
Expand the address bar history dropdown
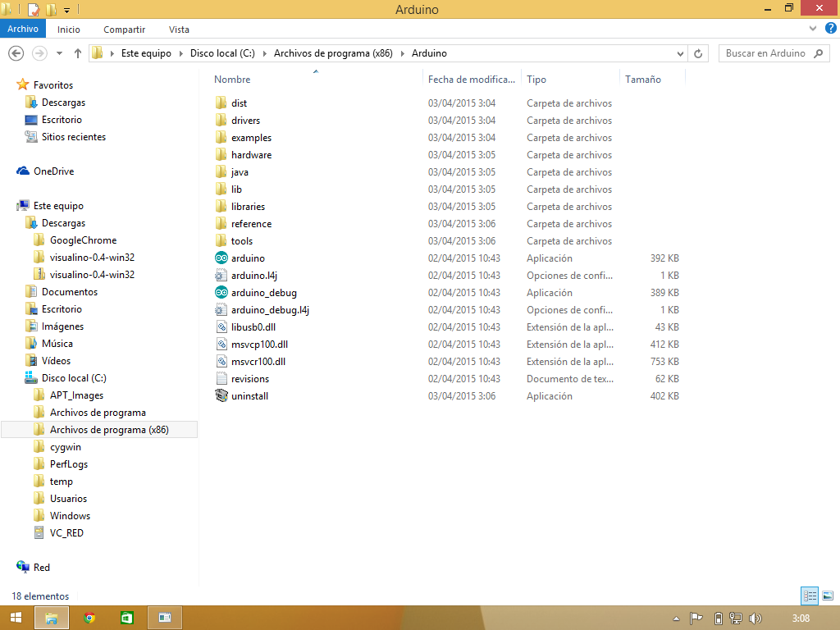(680, 53)
